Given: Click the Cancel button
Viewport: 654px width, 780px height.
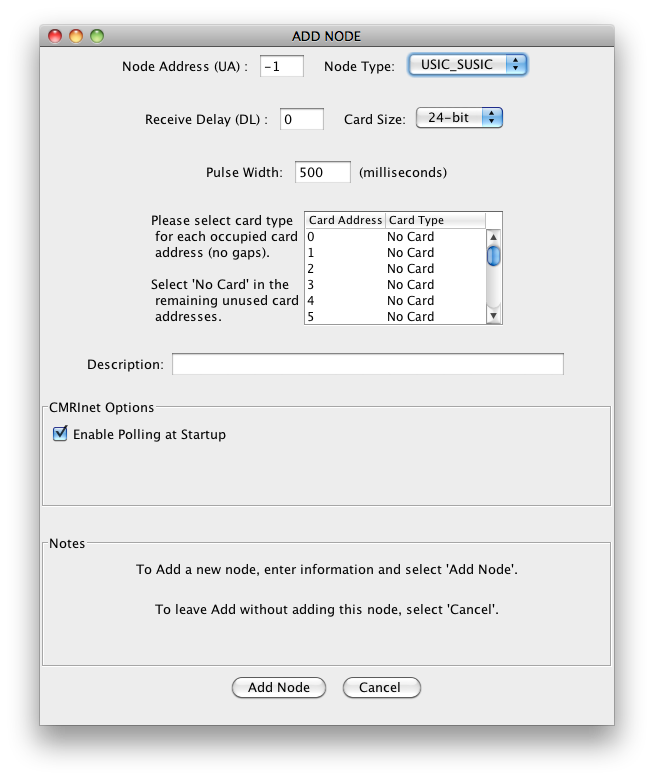Looking at the screenshot, I should tap(381, 687).
